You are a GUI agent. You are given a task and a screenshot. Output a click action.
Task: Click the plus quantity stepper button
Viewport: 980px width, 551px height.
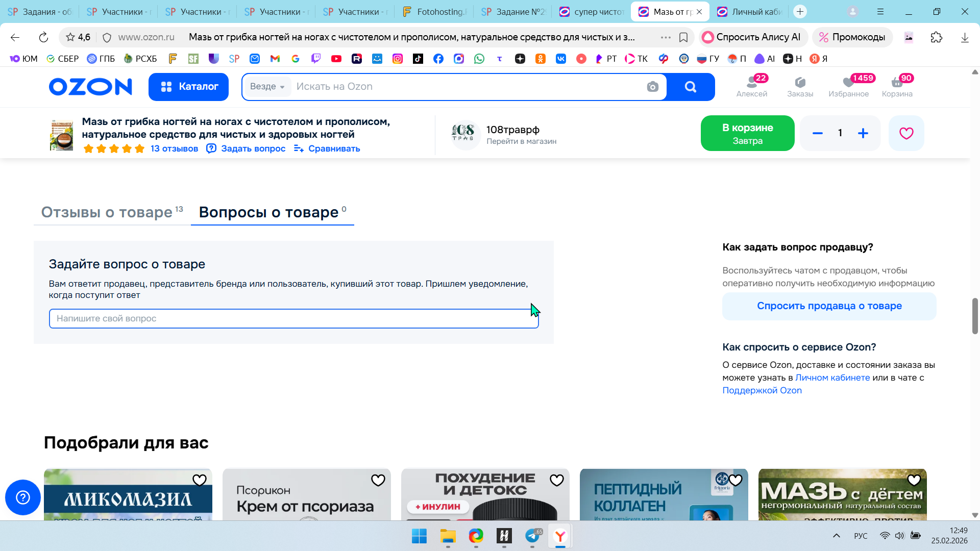pyautogui.click(x=863, y=133)
